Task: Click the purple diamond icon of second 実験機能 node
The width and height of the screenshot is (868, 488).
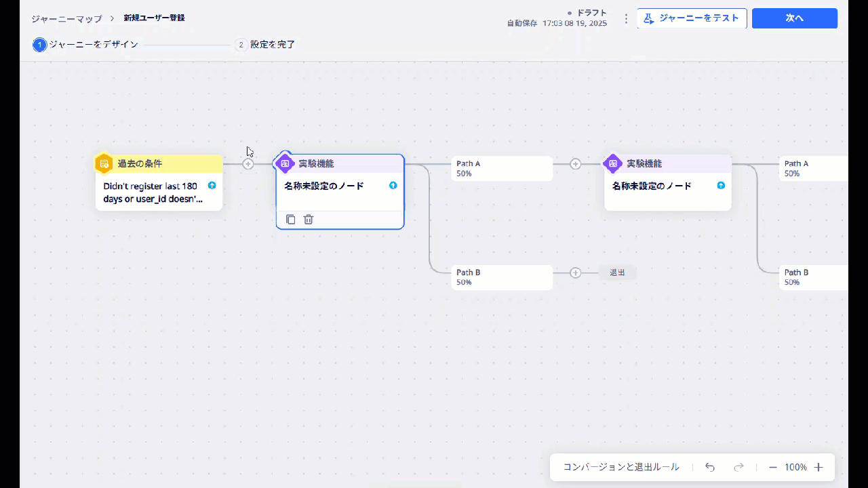Action: click(x=613, y=163)
